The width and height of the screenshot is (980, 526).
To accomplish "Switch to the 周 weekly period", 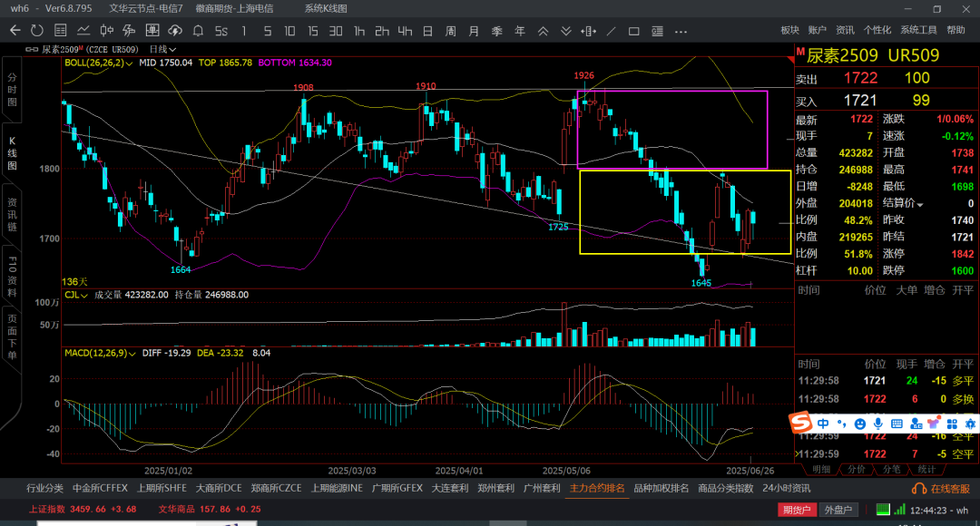I will (x=451, y=31).
